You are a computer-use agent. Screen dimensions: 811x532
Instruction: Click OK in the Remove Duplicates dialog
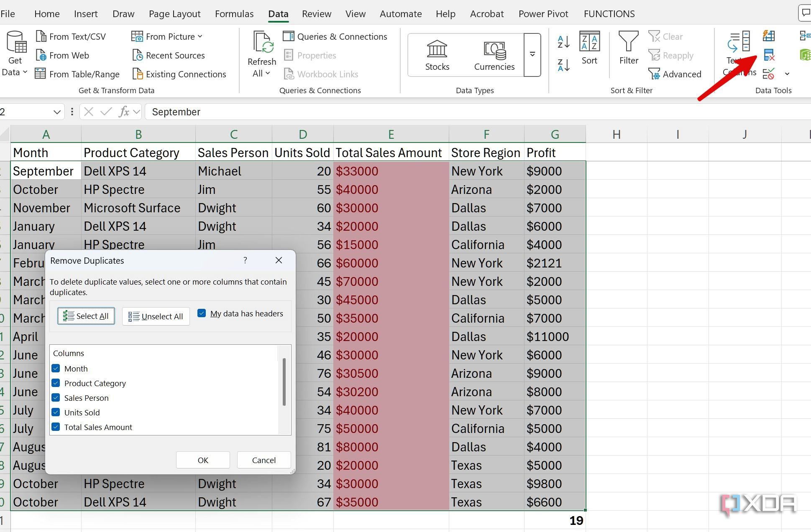click(x=202, y=460)
